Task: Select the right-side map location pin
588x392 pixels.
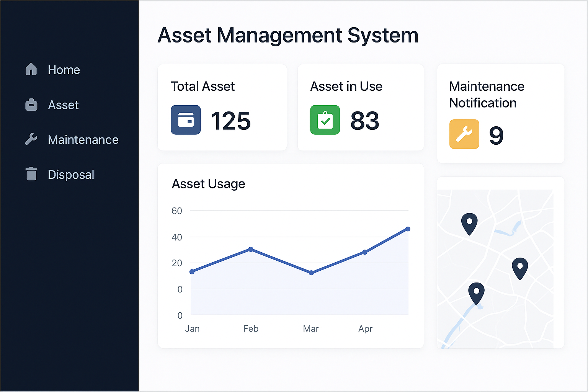Action: [520, 267]
